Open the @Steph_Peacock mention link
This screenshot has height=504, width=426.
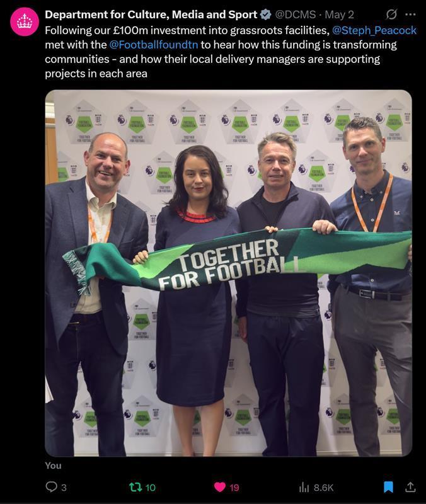tap(374, 30)
